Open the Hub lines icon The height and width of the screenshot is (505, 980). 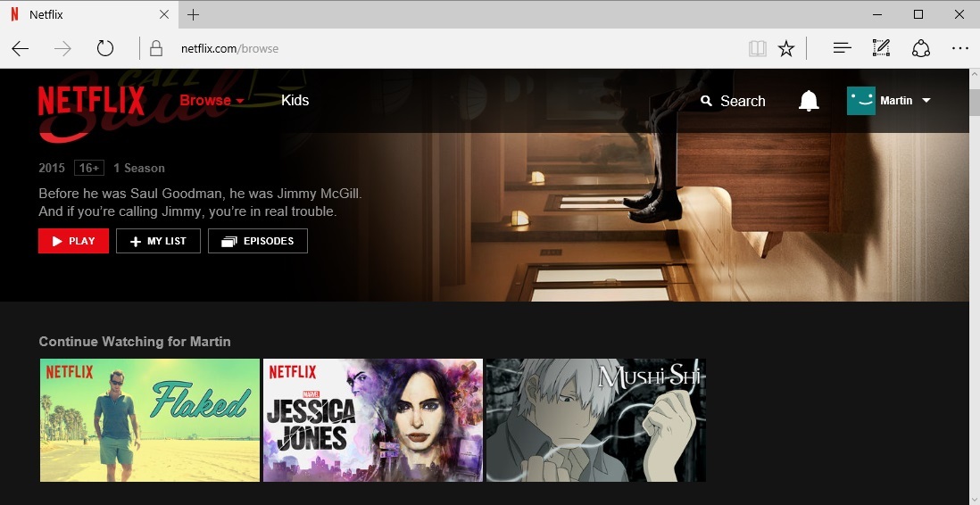point(843,48)
